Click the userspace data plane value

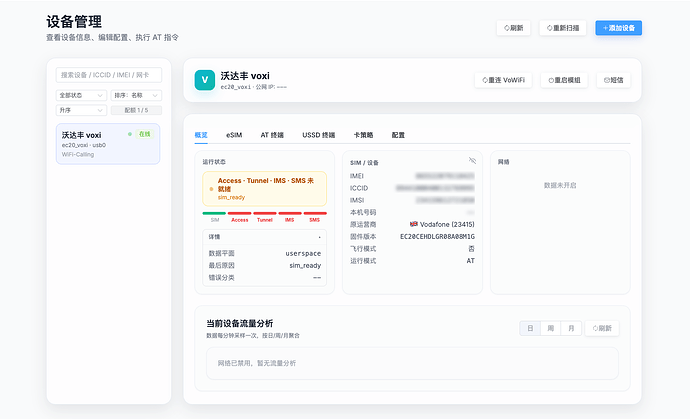click(303, 254)
